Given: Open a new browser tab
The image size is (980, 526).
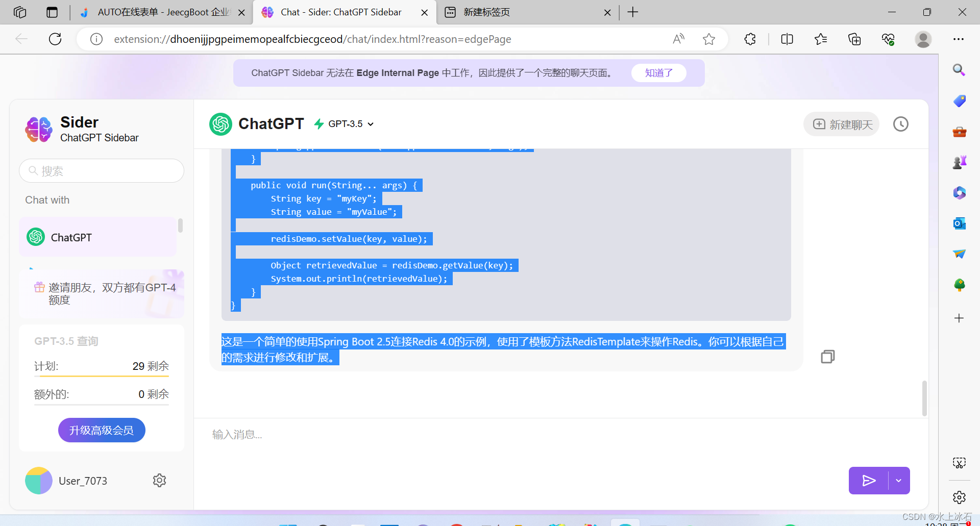Looking at the screenshot, I should 633,12.
